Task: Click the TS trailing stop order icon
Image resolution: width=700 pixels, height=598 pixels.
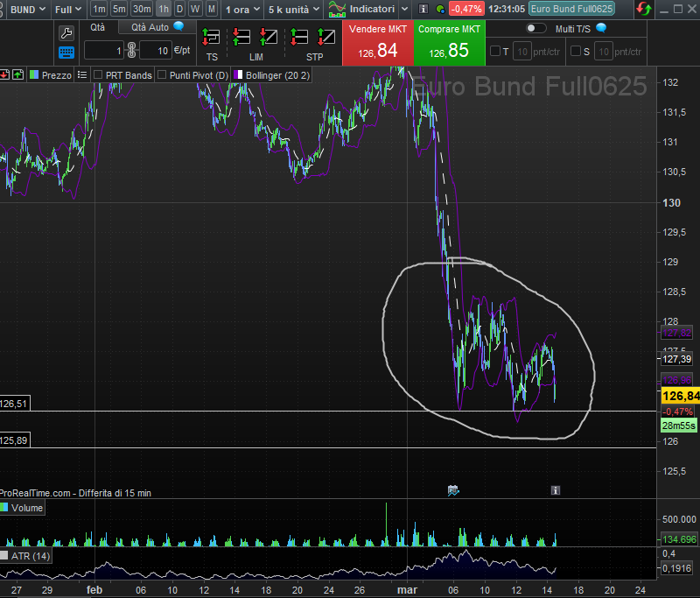Action: coord(211,39)
